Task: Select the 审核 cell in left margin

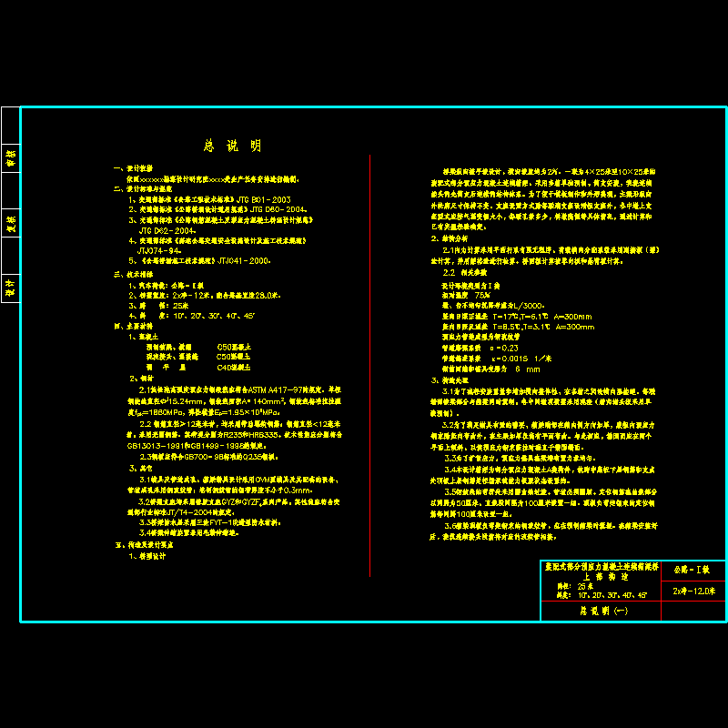Action: point(11,157)
